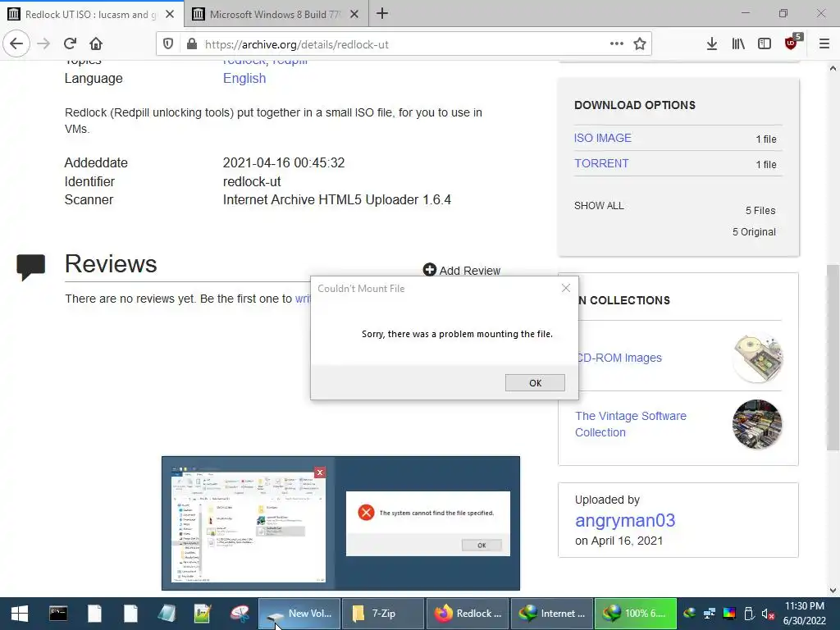Open the Windows Start button
The height and width of the screenshot is (630, 840).
pos(20,614)
